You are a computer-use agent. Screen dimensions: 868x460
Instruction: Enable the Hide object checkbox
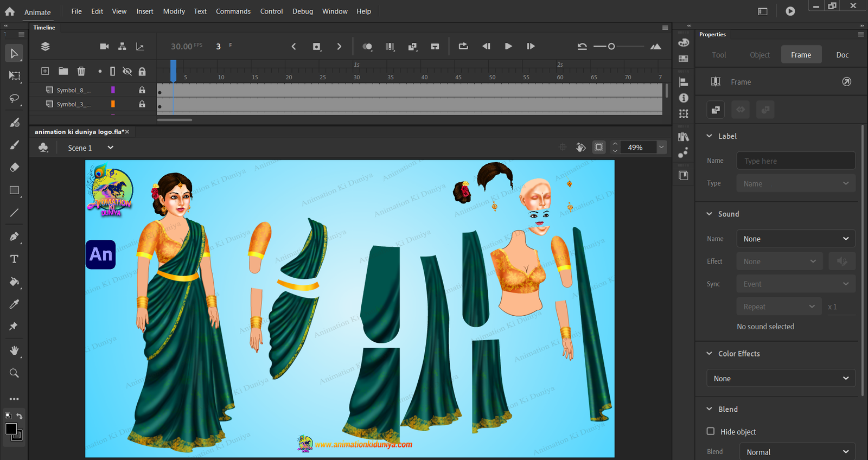pos(711,431)
